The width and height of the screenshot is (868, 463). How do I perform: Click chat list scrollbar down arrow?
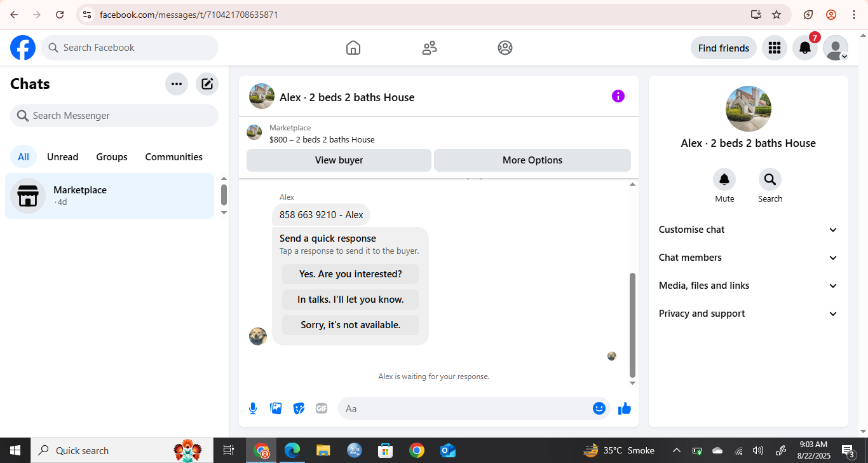[x=224, y=212]
